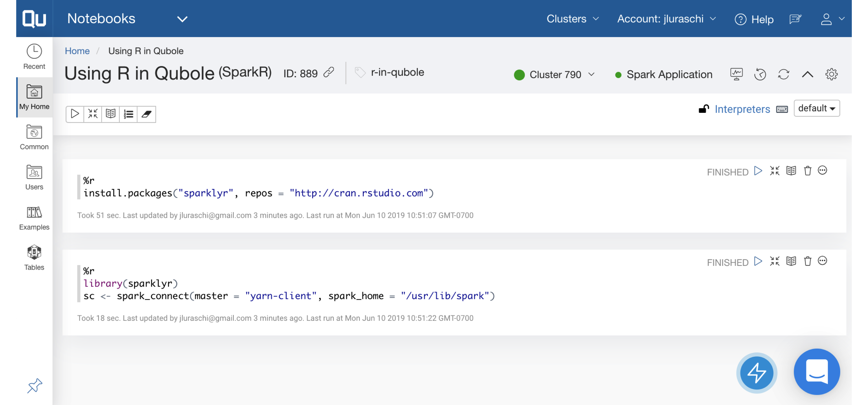
Task: Open the Account: jluraschi dropdown
Action: 666,19
